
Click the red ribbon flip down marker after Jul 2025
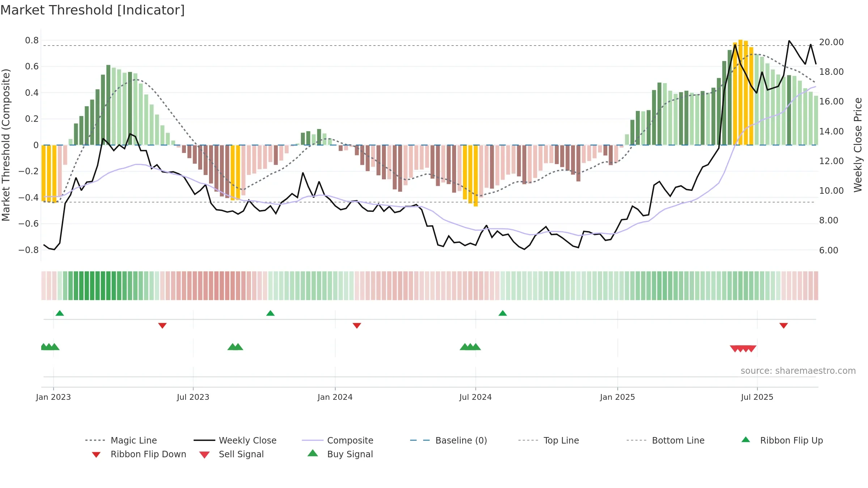(x=784, y=326)
